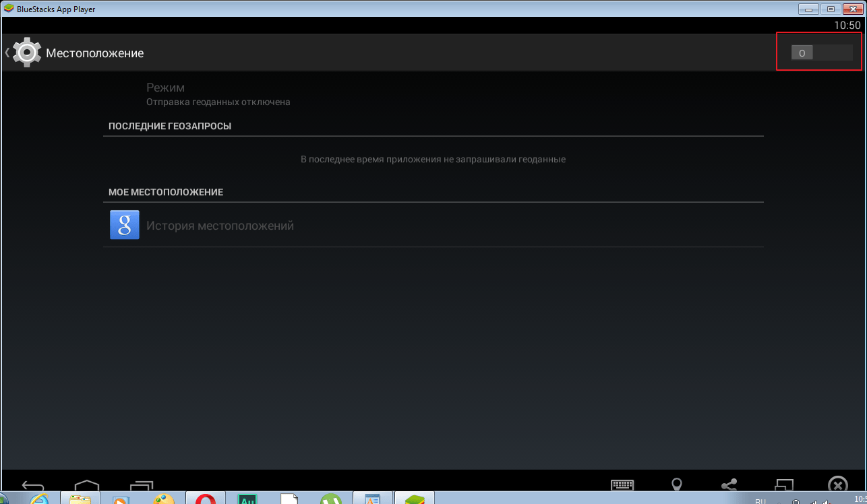Click the BlueStacks fullscreen screen icon
Image resolution: width=867 pixels, height=504 pixels.
[783, 486]
